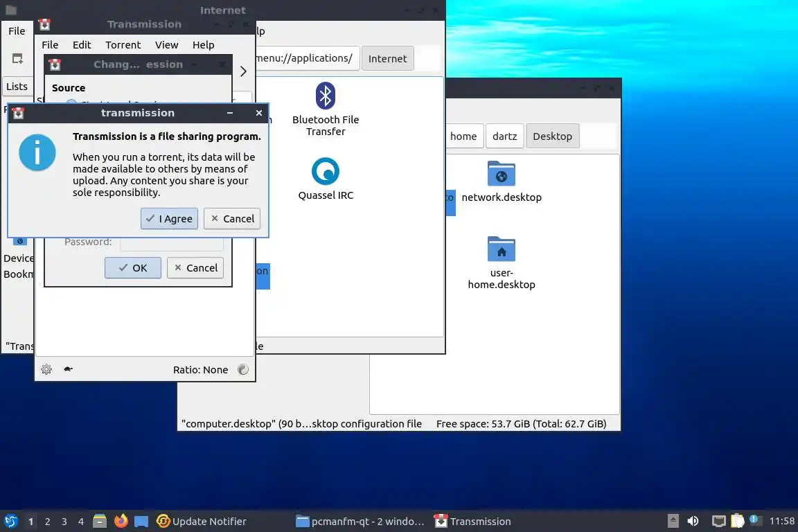The height and width of the screenshot is (532, 798).
Task: Switch to virtual desktop 1
Action: point(31,522)
